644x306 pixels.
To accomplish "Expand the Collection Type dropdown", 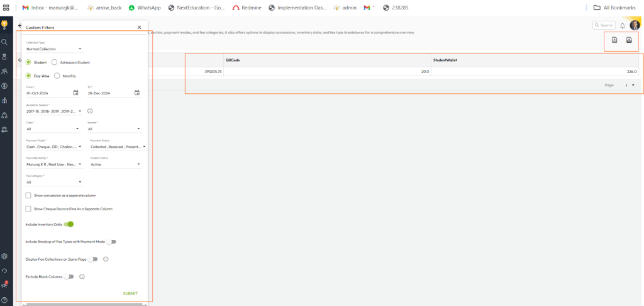I will [54, 48].
